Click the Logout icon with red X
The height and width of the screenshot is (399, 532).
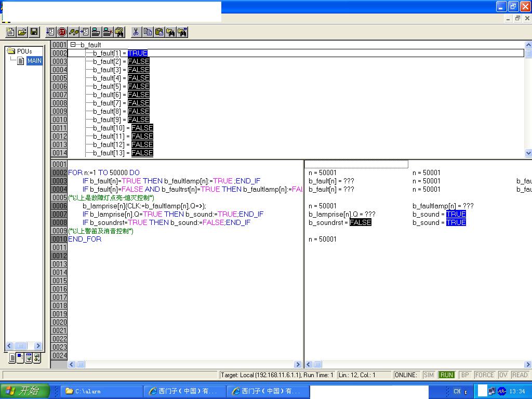pos(108,32)
